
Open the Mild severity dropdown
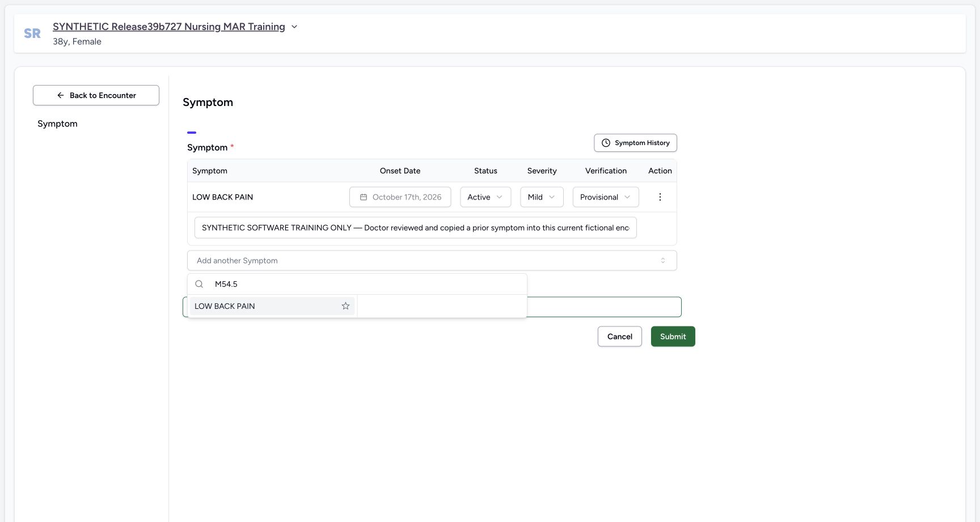(x=542, y=197)
